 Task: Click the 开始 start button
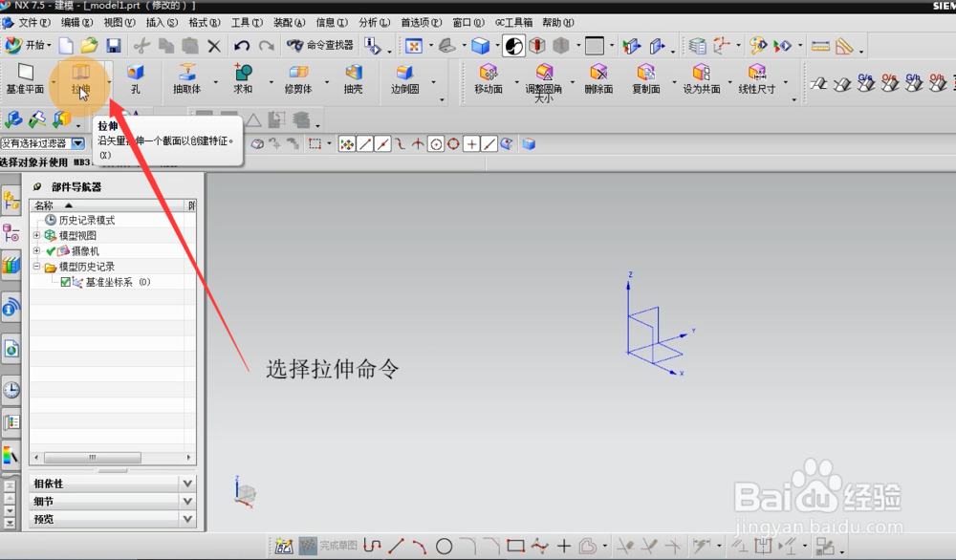28,46
